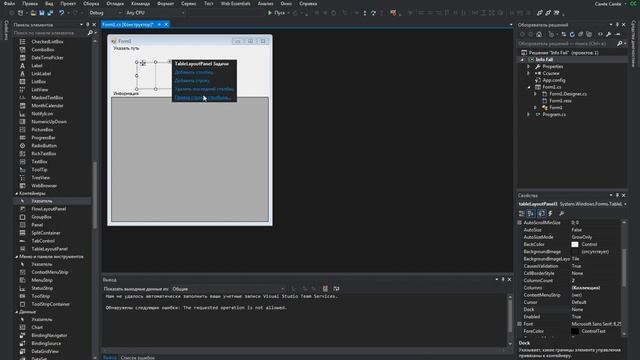The height and width of the screenshot is (360, 640).
Task: Click the Save toolbar icon
Action: click(x=42, y=13)
